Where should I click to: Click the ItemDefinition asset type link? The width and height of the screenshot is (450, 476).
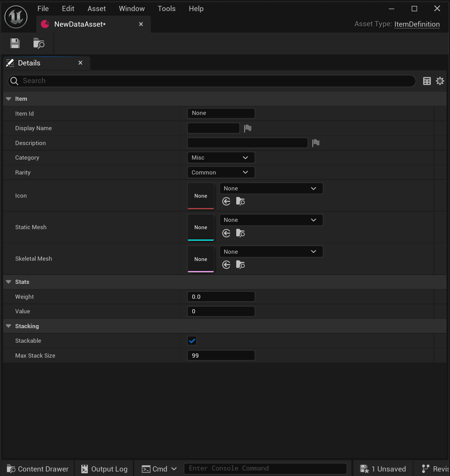tap(417, 24)
